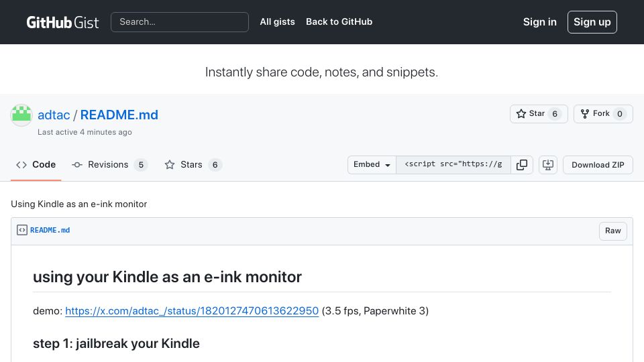
Task: Click the save gist to desktop icon
Action: point(548,165)
